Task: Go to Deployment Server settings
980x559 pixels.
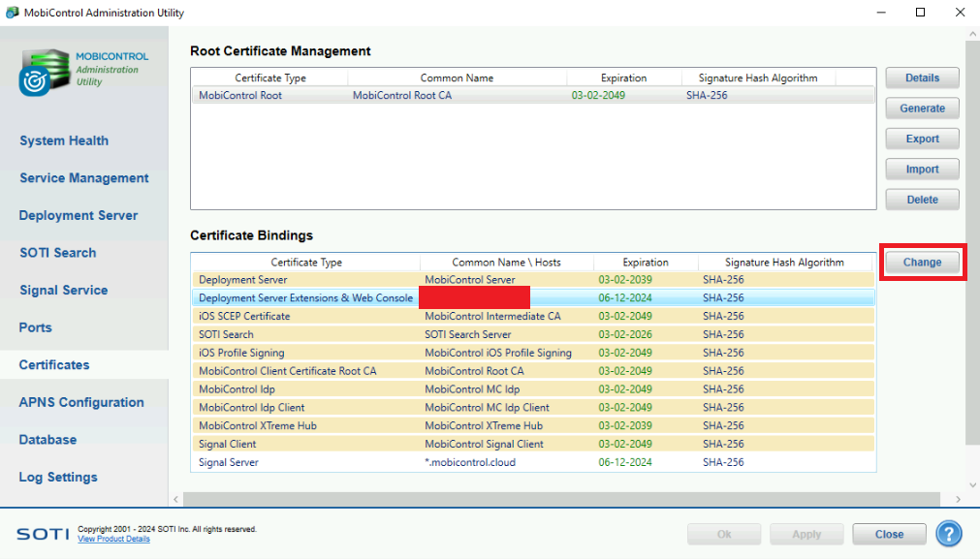Action: pyautogui.click(x=79, y=215)
